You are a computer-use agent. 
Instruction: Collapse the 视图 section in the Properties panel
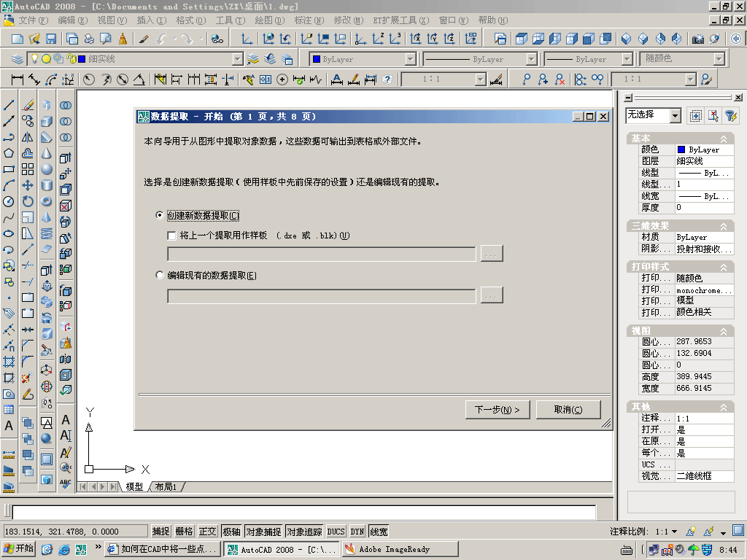coord(724,331)
